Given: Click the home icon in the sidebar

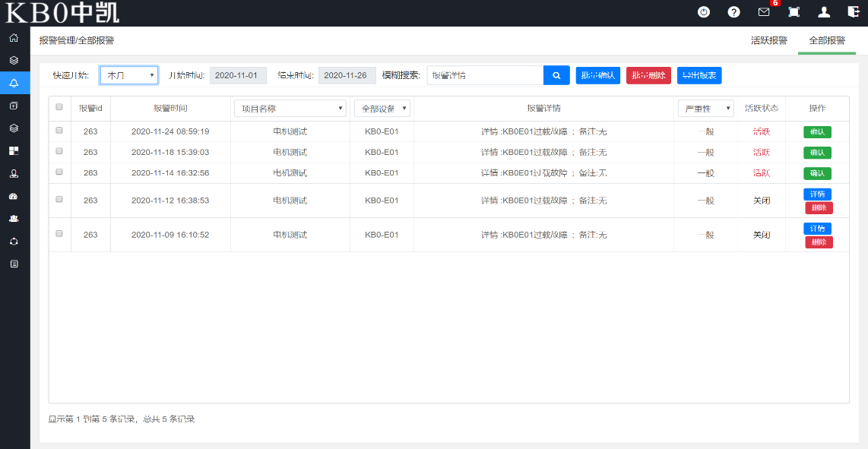Looking at the screenshot, I should pyautogui.click(x=14, y=38).
